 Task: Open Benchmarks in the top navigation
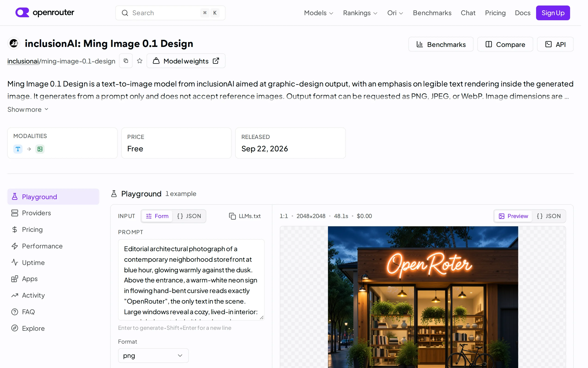point(432,13)
